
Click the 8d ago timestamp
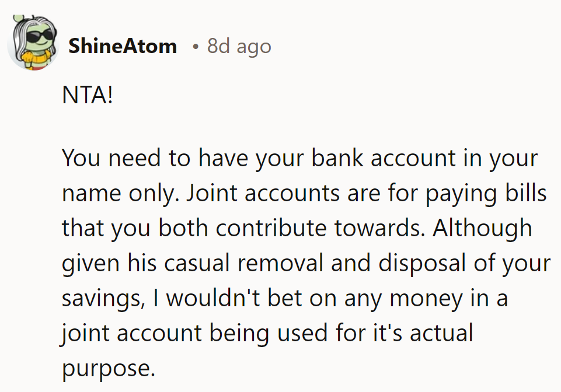[x=239, y=46]
